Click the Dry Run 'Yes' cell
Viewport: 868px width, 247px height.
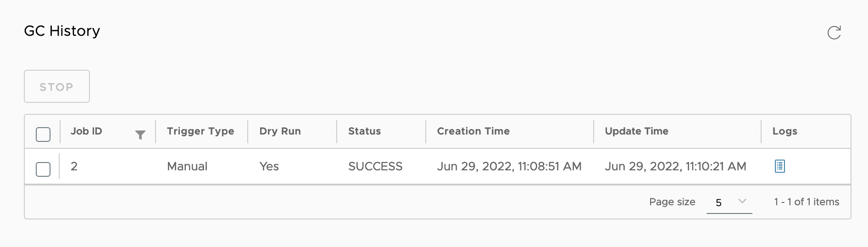pos(269,166)
